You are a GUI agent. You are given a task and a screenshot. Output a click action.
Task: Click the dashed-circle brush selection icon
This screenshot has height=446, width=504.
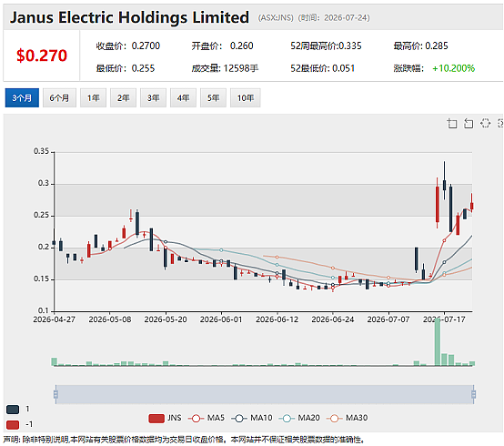(x=485, y=123)
